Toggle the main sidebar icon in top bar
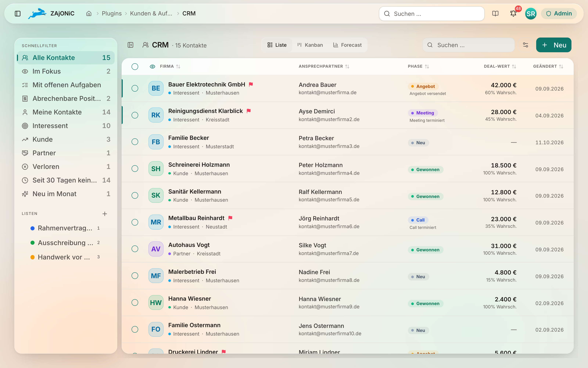This screenshot has width=588, height=368. point(17,13)
